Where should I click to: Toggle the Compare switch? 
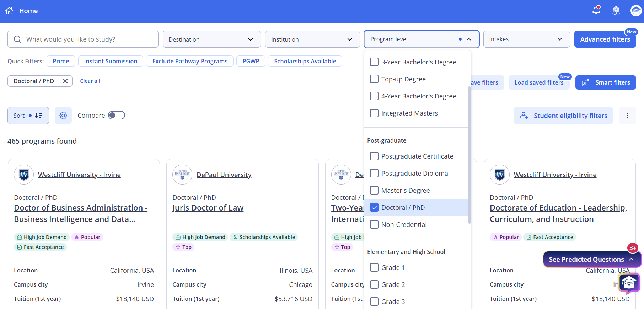click(117, 115)
